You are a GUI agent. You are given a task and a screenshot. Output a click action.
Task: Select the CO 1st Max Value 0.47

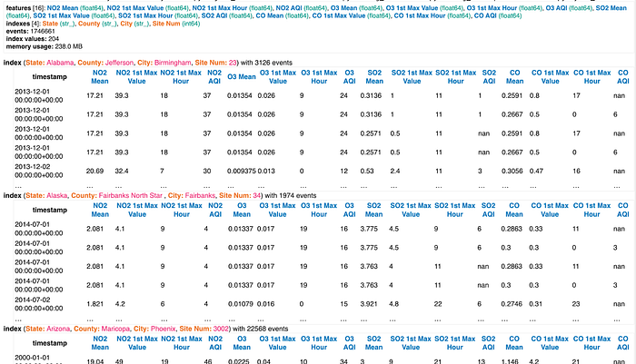[536, 171]
